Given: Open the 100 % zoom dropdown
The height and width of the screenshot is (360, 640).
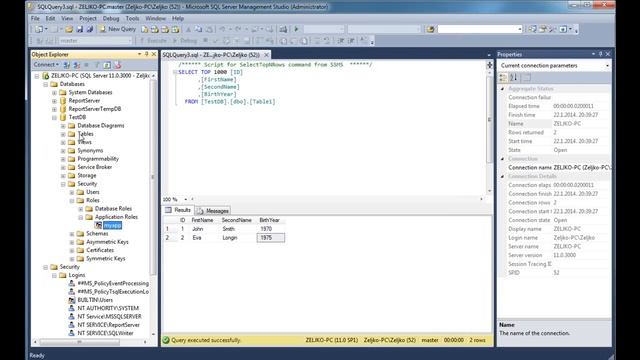Looking at the screenshot, I should tap(185, 199).
